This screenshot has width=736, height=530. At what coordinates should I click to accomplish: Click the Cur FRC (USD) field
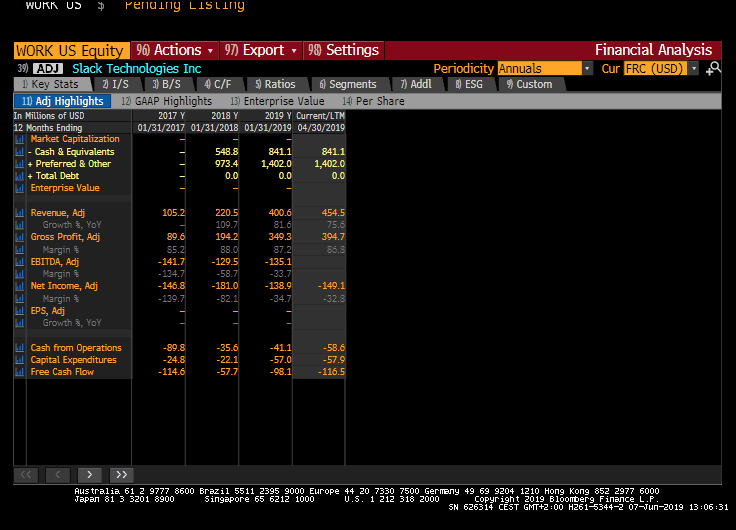[x=656, y=69]
